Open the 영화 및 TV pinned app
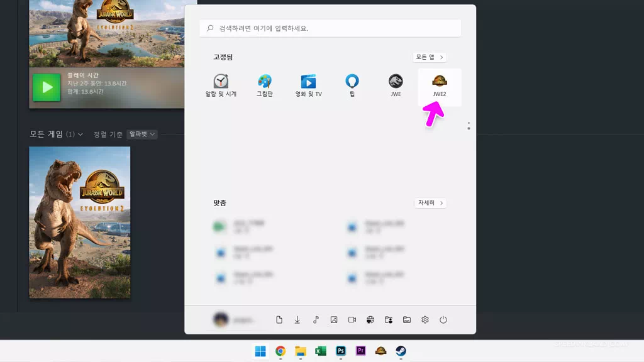 coord(308,85)
